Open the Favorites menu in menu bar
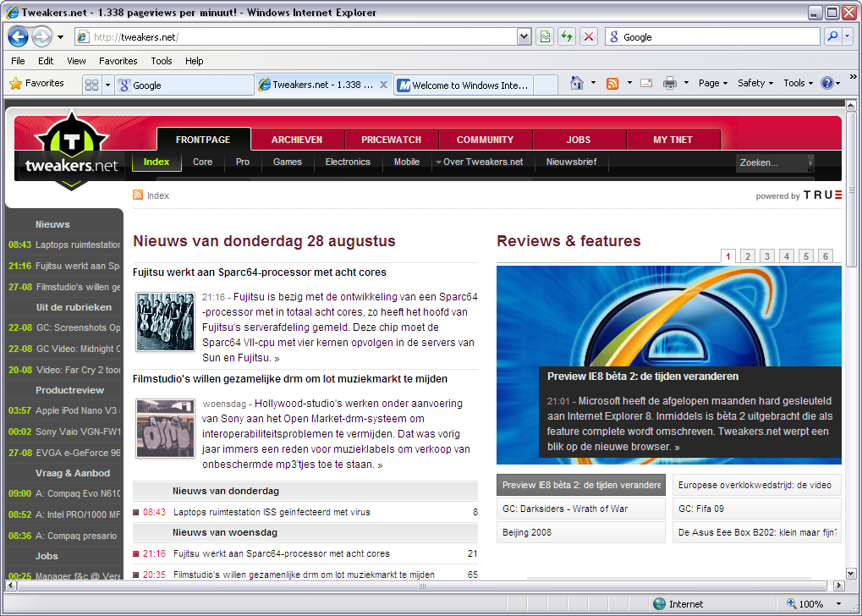Image resolution: width=862 pixels, height=616 pixels. [x=118, y=61]
